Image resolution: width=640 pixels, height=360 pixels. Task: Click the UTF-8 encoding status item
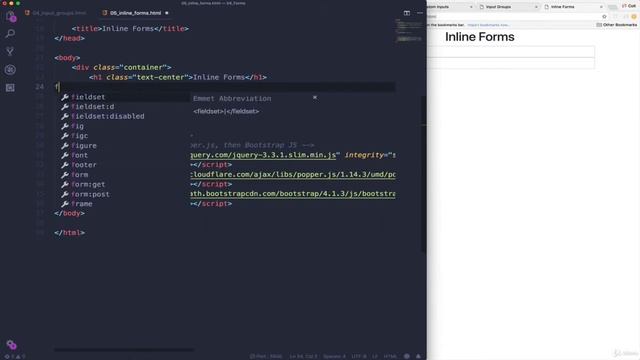pos(359,356)
